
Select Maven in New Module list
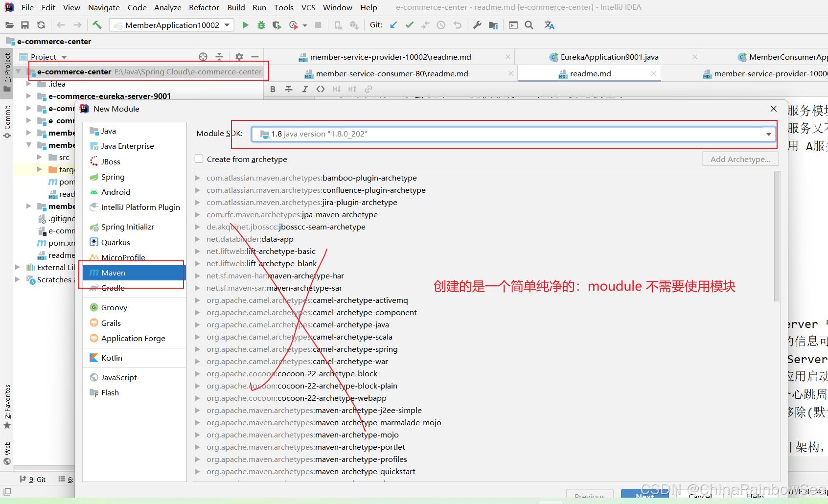tap(135, 273)
